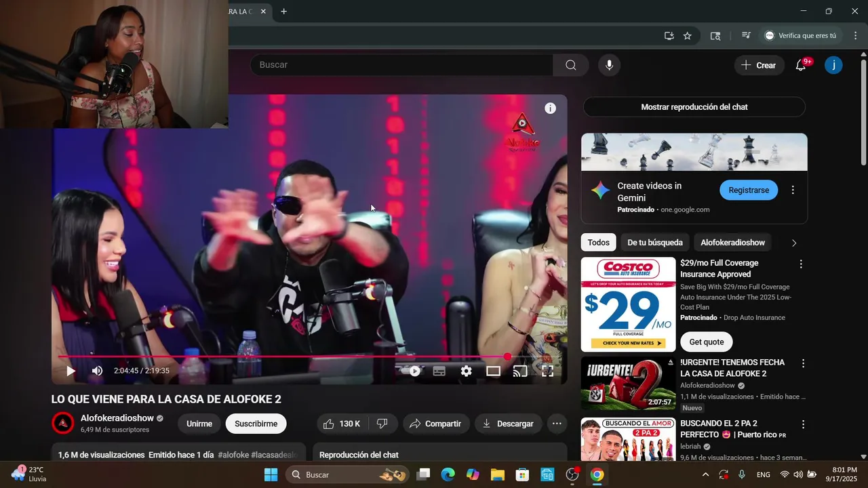868x488 pixels.
Task: Select the Todos filter chip
Action: (x=598, y=243)
